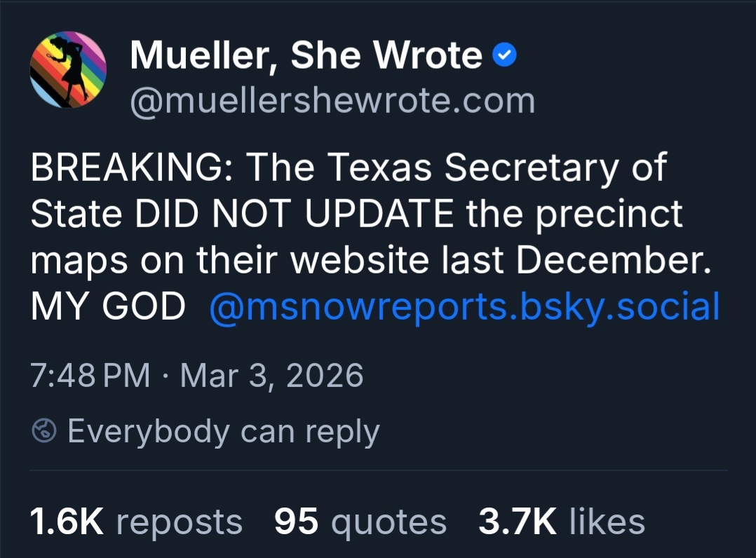The image size is (756, 558).
Task: Click the "Mueller, She Wrote" display name
Action: (306, 56)
